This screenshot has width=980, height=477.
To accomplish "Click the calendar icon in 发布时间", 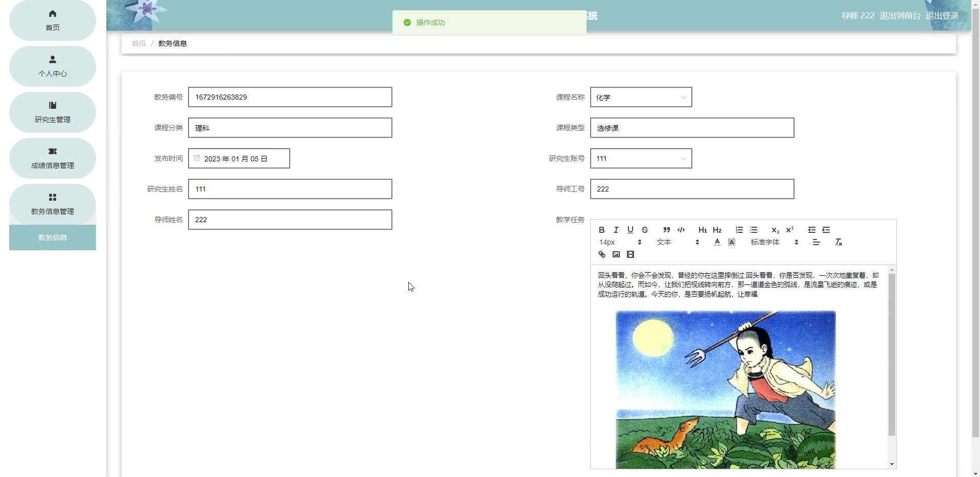I will [x=197, y=158].
